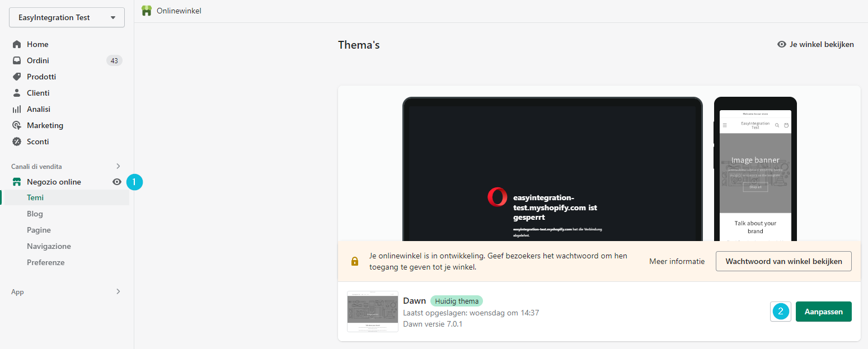
Task: Click the Home house icon in sidebar
Action: click(x=17, y=44)
